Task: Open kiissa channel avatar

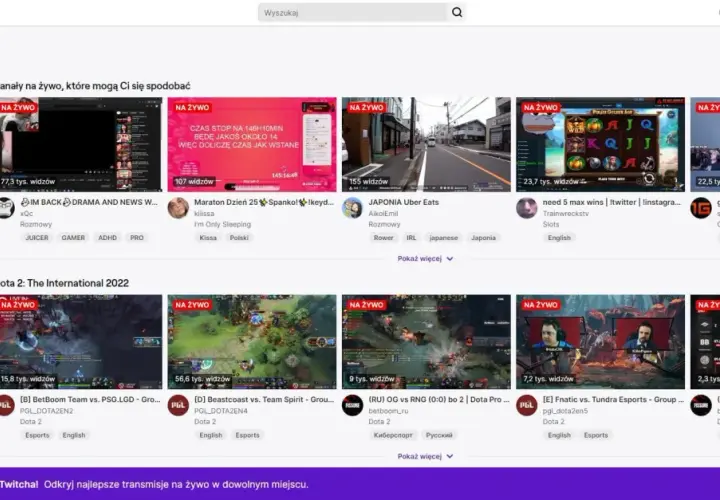Action: [x=178, y=208]
